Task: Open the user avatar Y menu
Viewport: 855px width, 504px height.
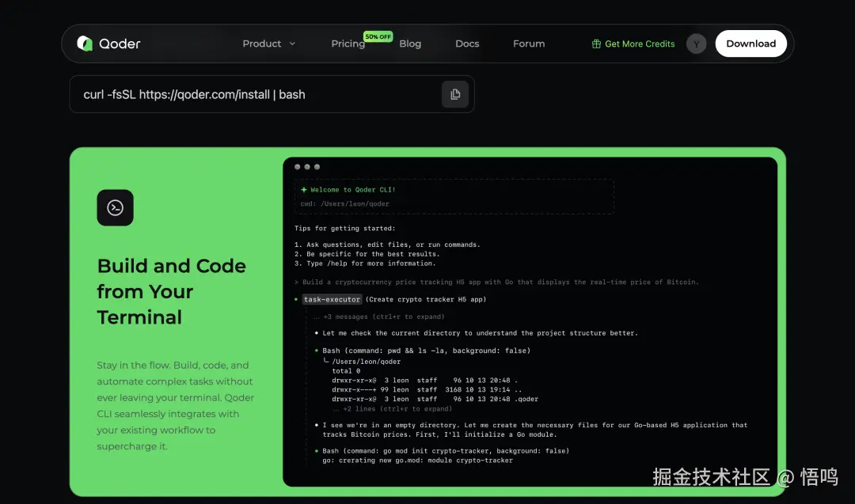Action: pos(697,44)
